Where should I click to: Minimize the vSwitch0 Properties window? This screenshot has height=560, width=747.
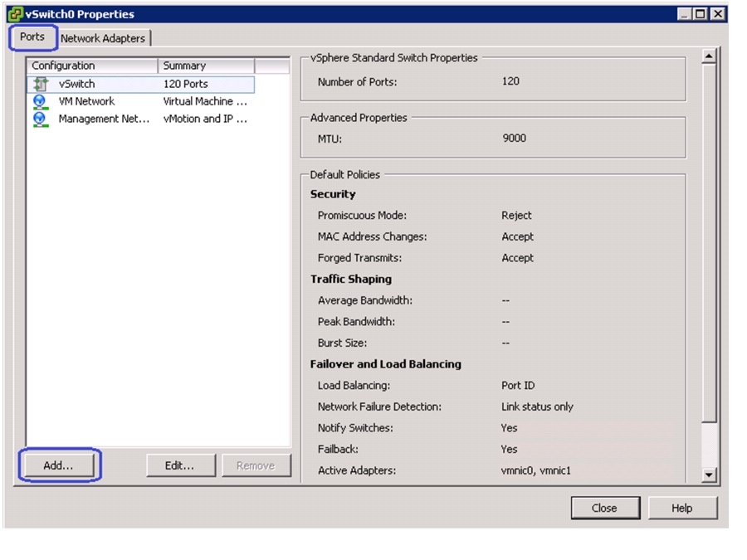click(685, 14)
